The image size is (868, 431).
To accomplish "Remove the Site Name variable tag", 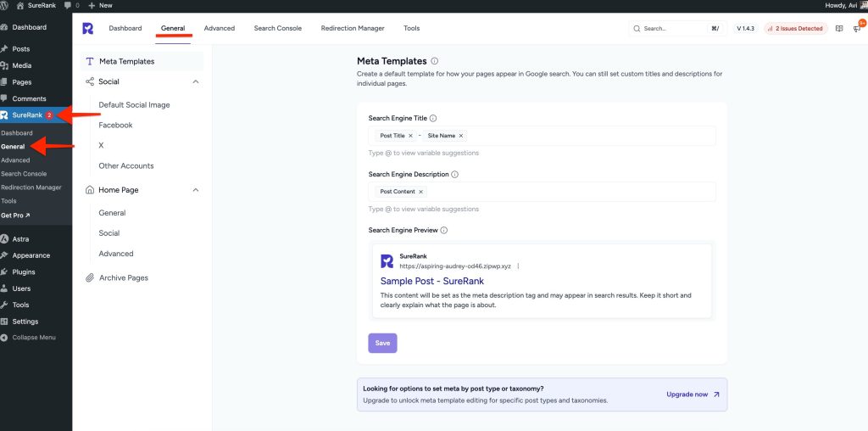I will 461,136.
